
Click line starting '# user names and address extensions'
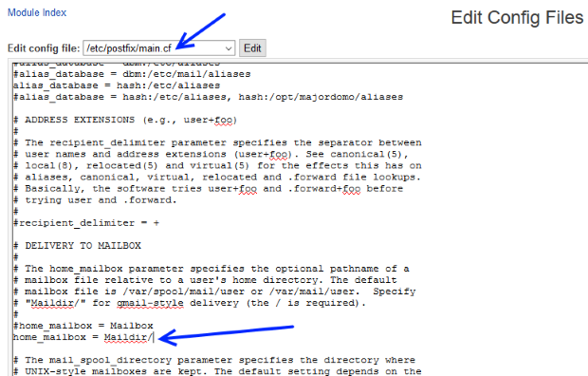click(211, 155)
